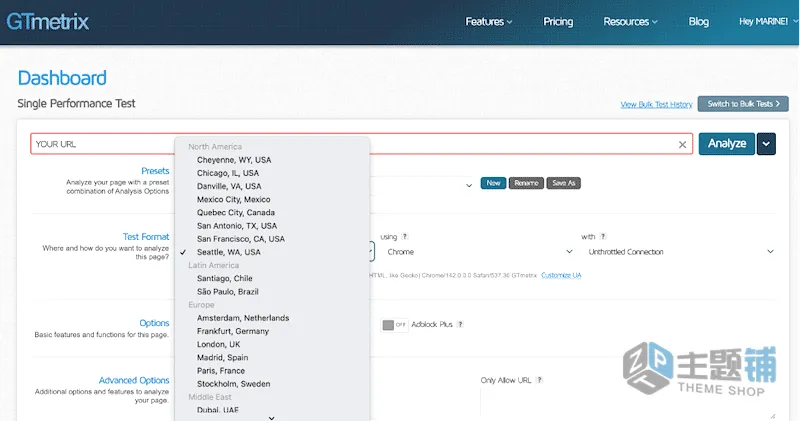Open the Hey MARINE! account menu

(x=768, y=21)
